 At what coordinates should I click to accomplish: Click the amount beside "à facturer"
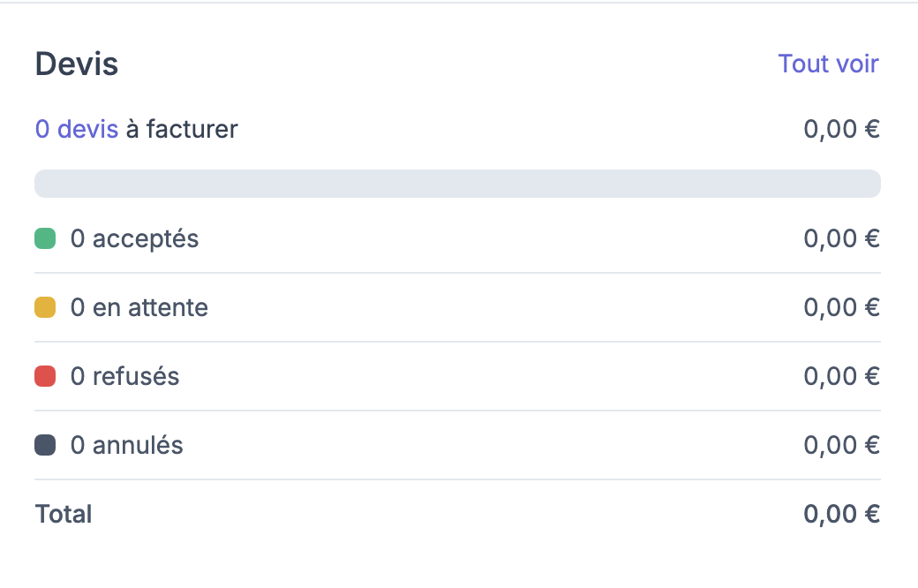point(841,130)
